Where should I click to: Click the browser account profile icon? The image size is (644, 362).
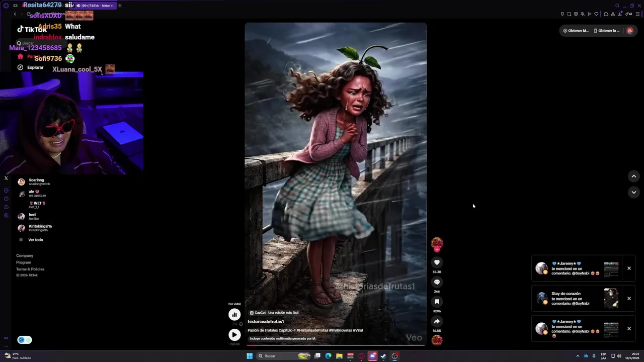coord(613,14)
